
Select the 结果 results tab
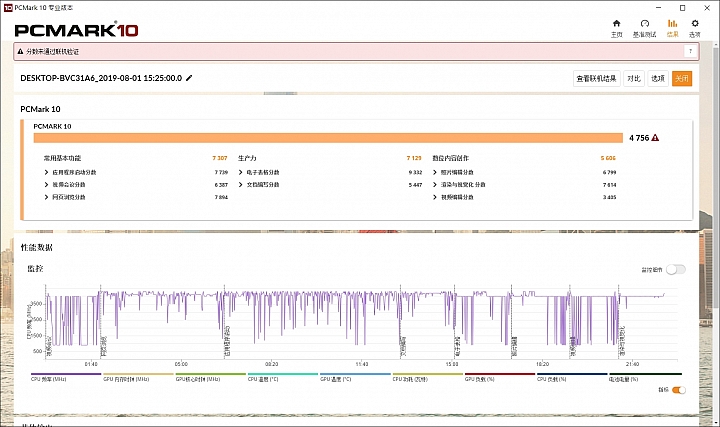[672, 28]
